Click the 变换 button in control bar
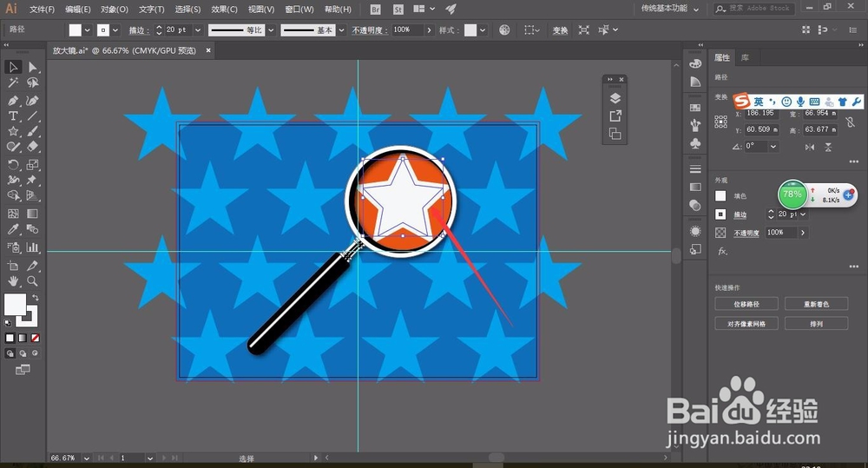Viewport: 868px width, 468px height. click(x=560, y=30)
